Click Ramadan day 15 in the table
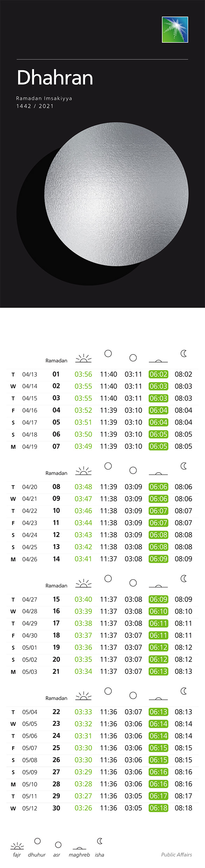The height and width of the screenshot is (868, 205). pos(56,599)
